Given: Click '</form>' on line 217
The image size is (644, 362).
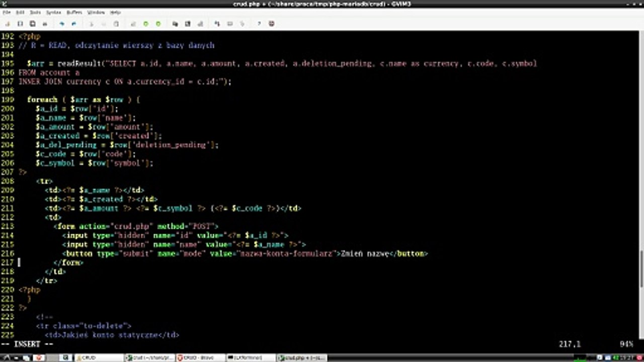Looking at the screenshot, I should pyautogui.click(x=68, y=262).
